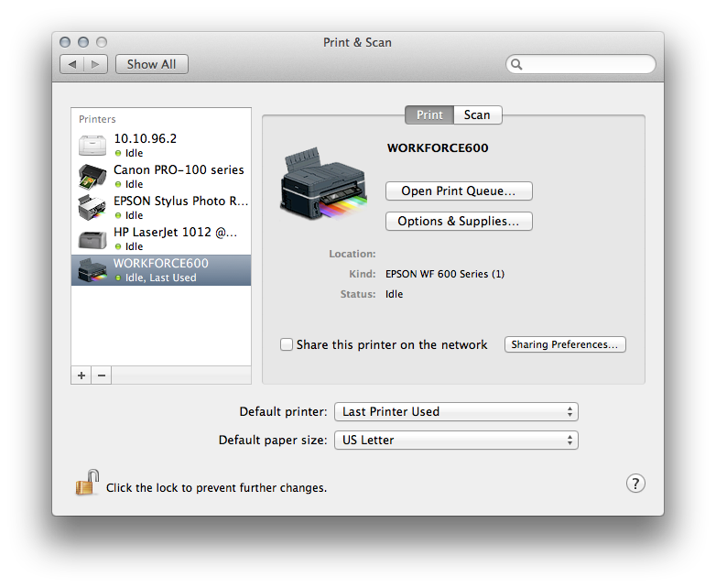Click the forward navigation arrow
The image size is (716, 588).
coord(95,64)
